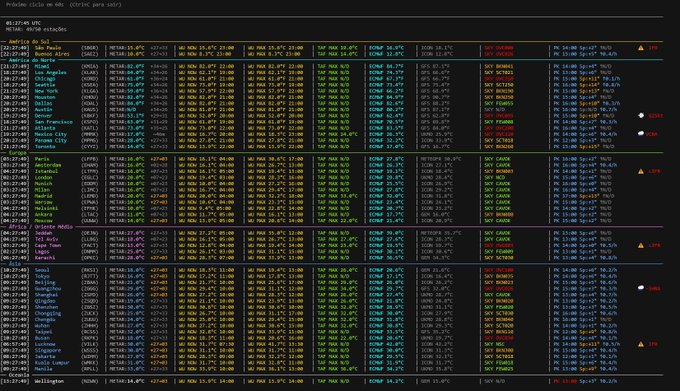Viewport: 680px width, 391px height.
Task: Click the "Próximo ciclo em 60s" status line
Action: (35, 5)
